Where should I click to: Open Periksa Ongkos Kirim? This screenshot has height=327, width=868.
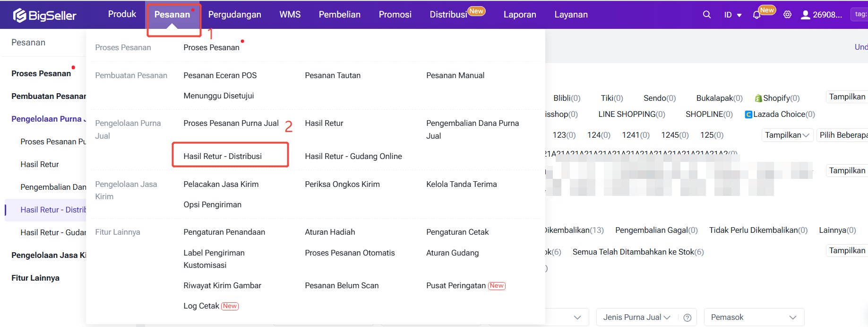[x=343, y=184]
